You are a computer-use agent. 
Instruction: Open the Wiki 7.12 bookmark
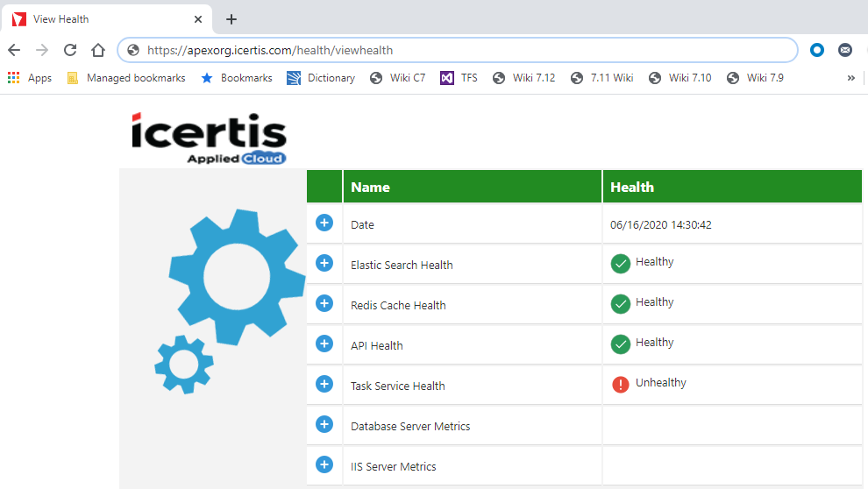pyautogui.click(x=524, y=78)
